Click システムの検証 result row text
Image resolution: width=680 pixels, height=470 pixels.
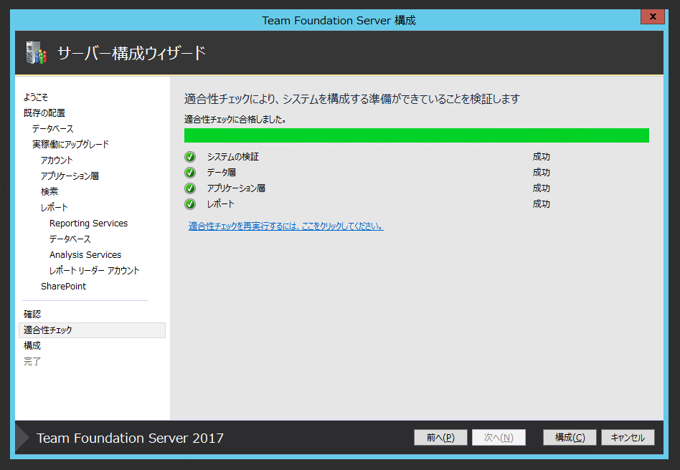(x=233, y=157)
